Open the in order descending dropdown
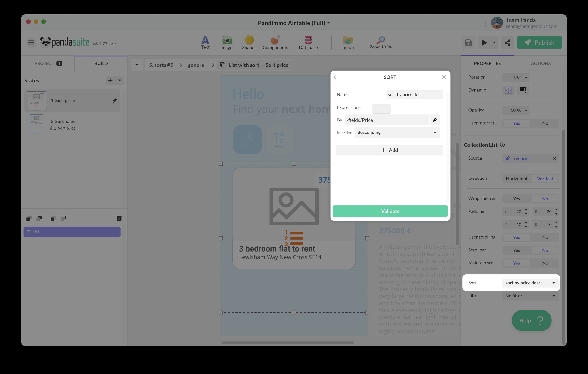 397,132
